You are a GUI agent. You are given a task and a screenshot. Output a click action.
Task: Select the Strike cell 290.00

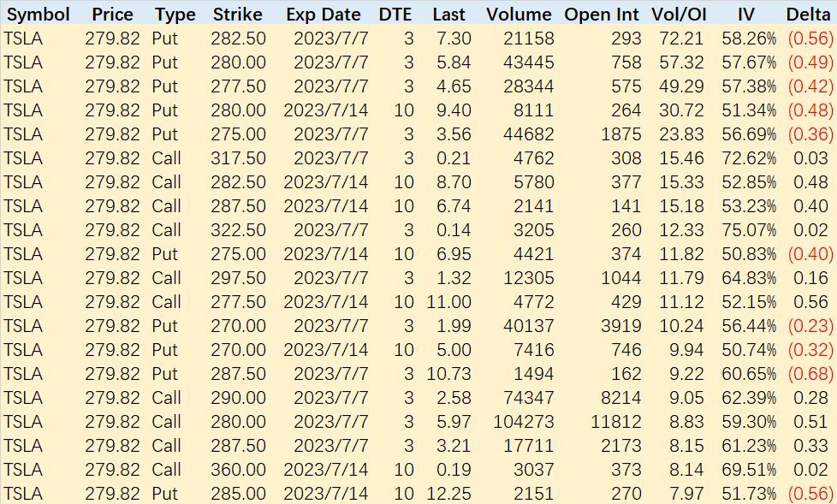tap(238, 398)
